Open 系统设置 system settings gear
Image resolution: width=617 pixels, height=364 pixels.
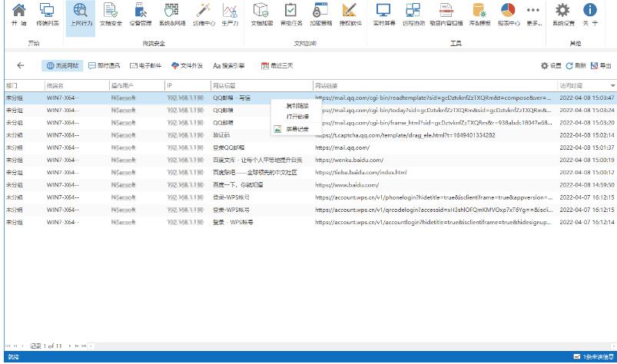click(x=562, y=14)
